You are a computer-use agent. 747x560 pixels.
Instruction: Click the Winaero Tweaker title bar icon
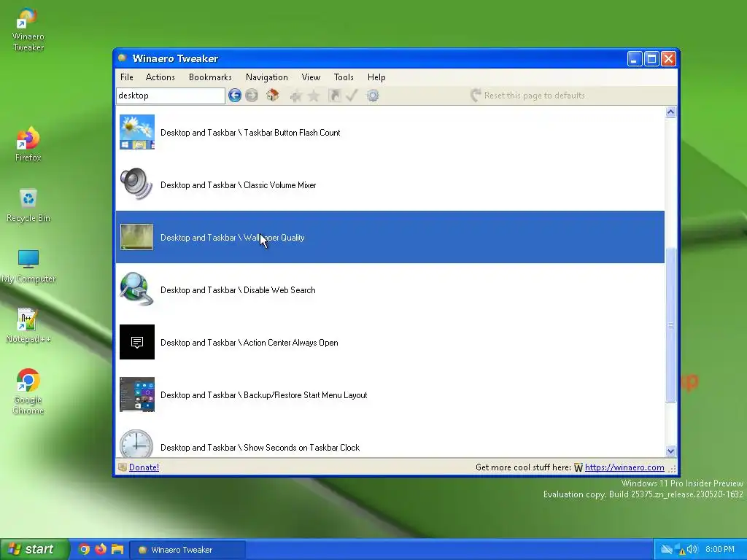click(x=123, y=58)
